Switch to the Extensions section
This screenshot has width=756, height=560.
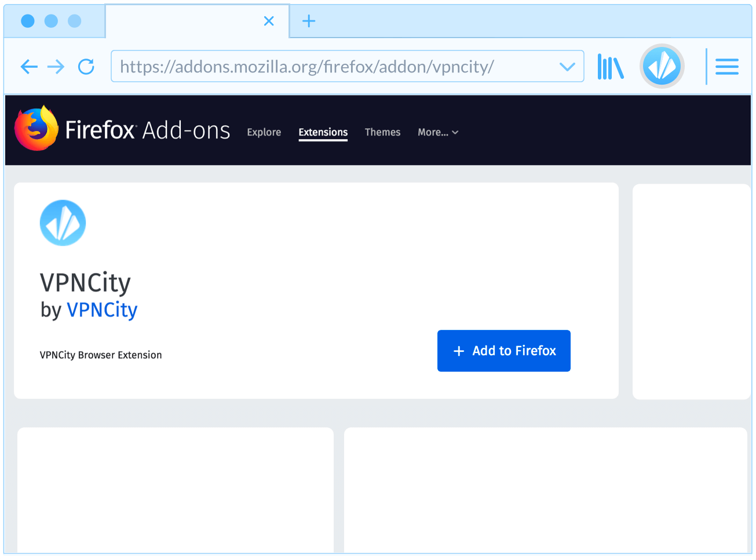(x=323, y=132)
